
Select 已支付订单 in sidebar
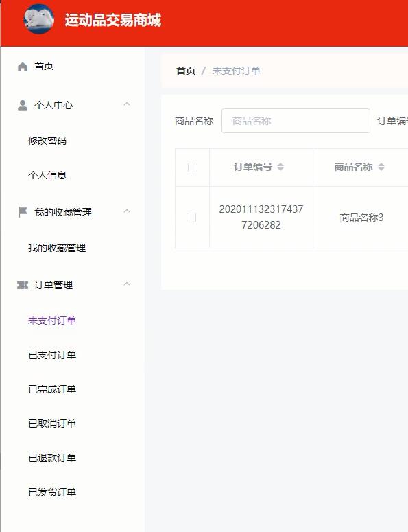(52, 355)
